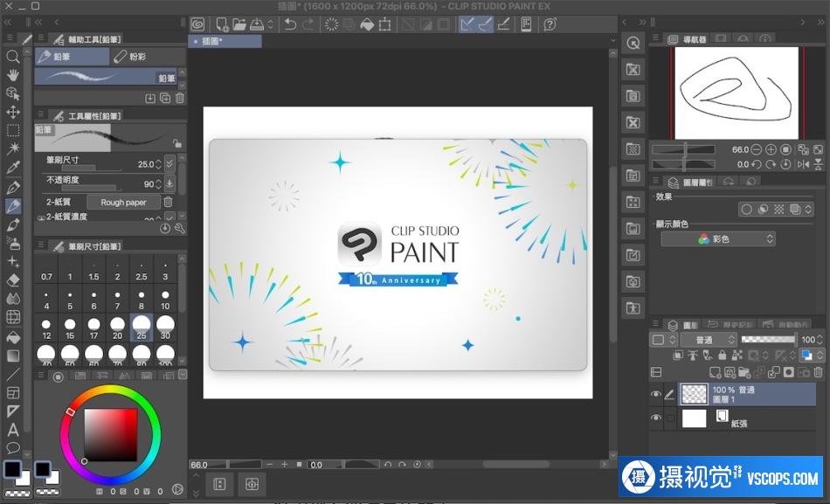Viewport: 830px width, 504px height.
Task: Select the Text tool (A icon)
Action: click(13, 430)
